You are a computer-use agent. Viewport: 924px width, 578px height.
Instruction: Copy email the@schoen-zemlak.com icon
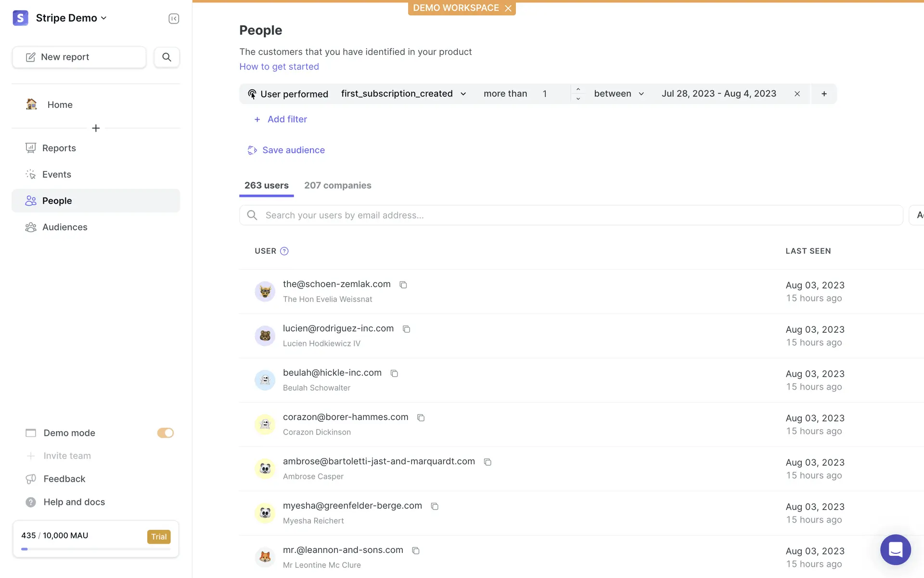click(x=403, y=285)
